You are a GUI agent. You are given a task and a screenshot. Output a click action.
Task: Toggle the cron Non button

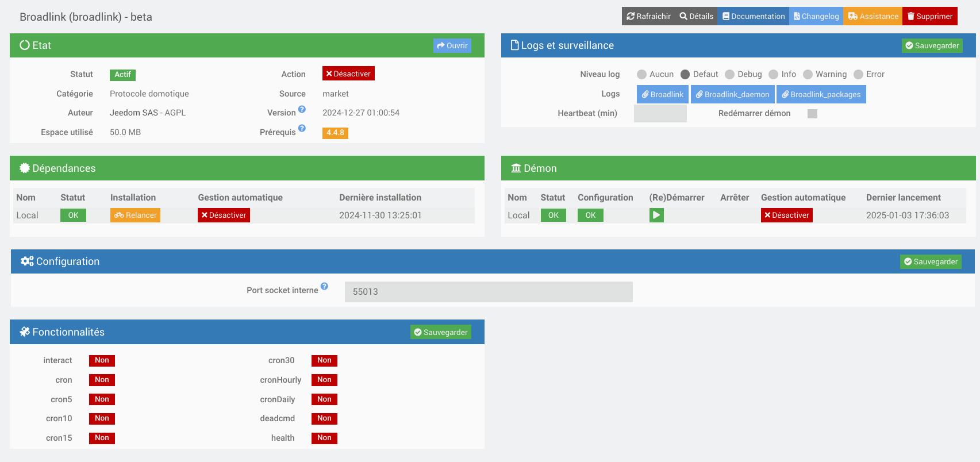(102, 380)
